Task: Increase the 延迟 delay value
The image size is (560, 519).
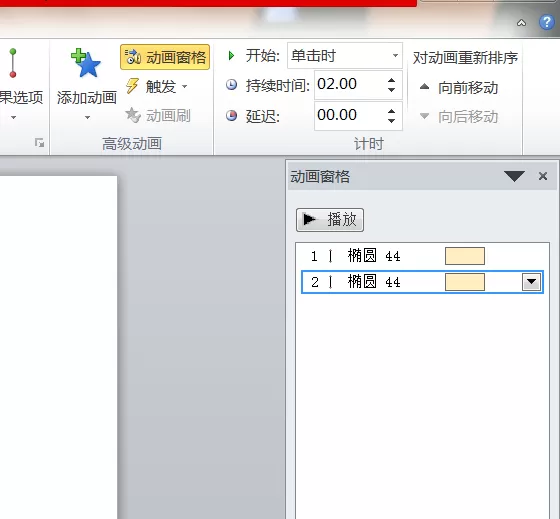Action: [x=391, y=111]
